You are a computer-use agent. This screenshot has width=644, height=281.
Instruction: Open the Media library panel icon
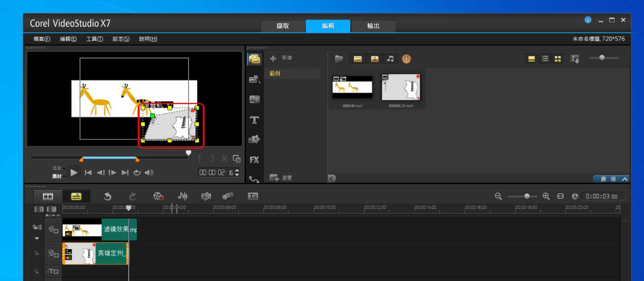point(254,59)
